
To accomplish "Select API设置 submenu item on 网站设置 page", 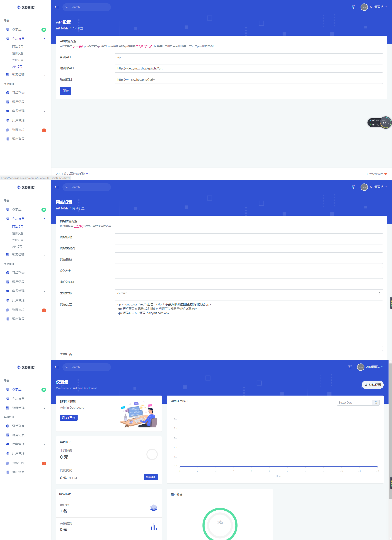I will point(17,247).
